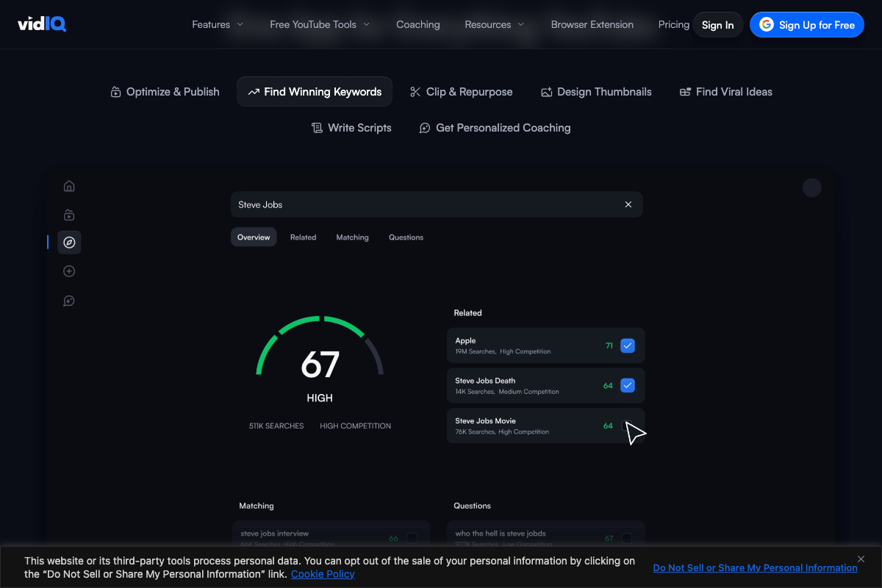Clear the Steve Jobs search with X
The image size is (882, 588).
tap(628, 204)
